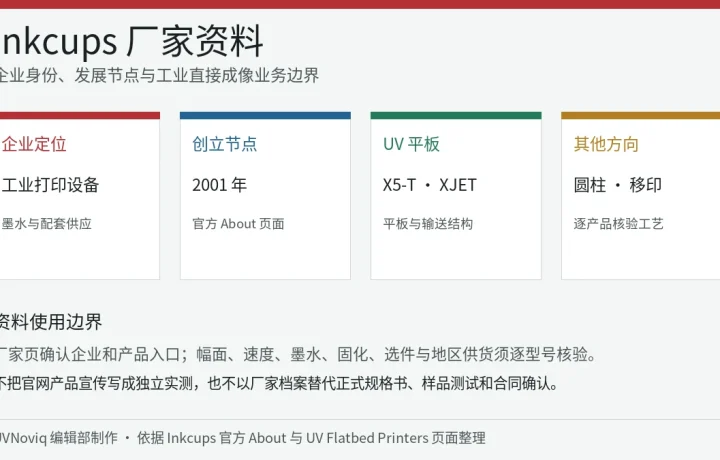Click the paragraph starting 厂家页确认企业和产品入口

pos(298,354)
